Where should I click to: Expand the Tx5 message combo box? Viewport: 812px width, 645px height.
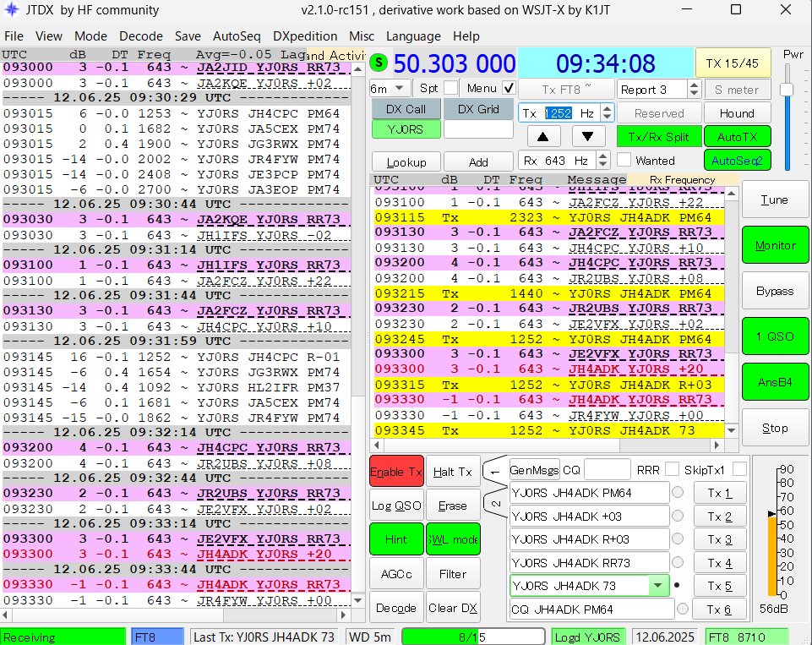[657, 586]
